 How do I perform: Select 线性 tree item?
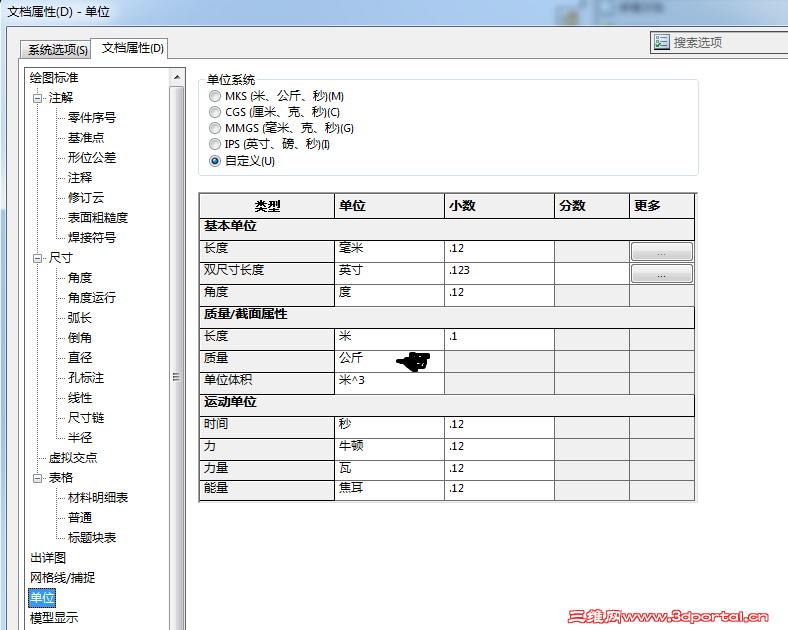click(80, 398)
